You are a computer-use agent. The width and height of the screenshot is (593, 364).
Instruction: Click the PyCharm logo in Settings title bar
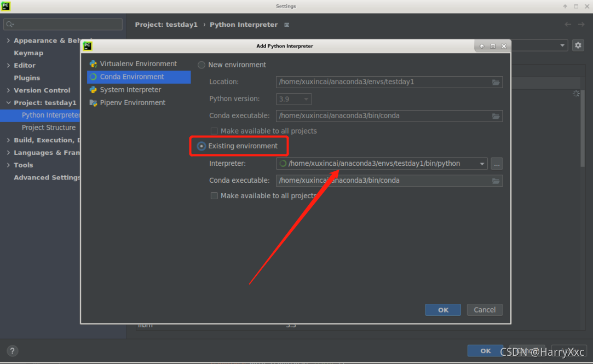pyautogui.click(x=5, y=6)
